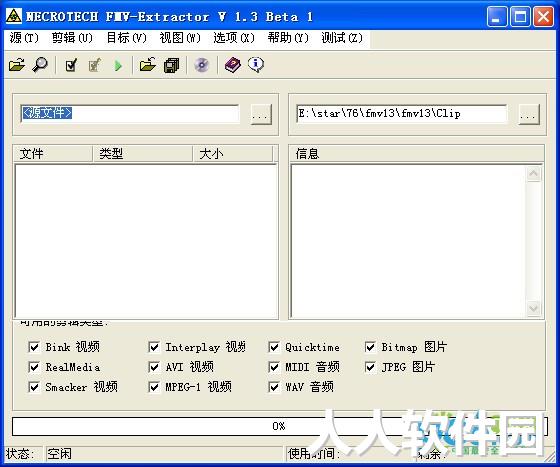The height and width of the screenshot is (467, 560).
Task: Toggle the AVI 视频 checkbox
Action: (x=154, y=367)
